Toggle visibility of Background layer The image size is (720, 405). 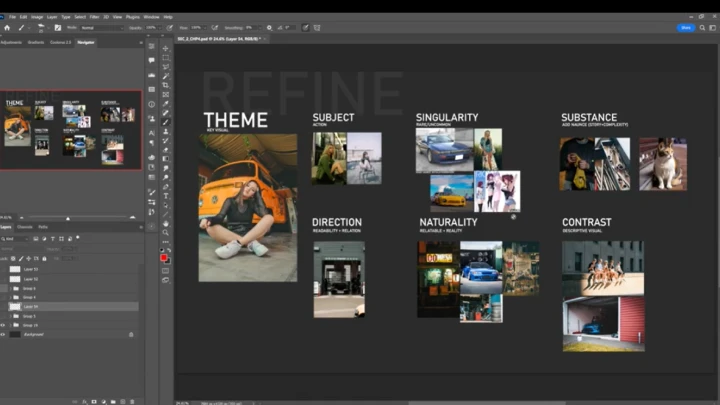coord(3,334)
